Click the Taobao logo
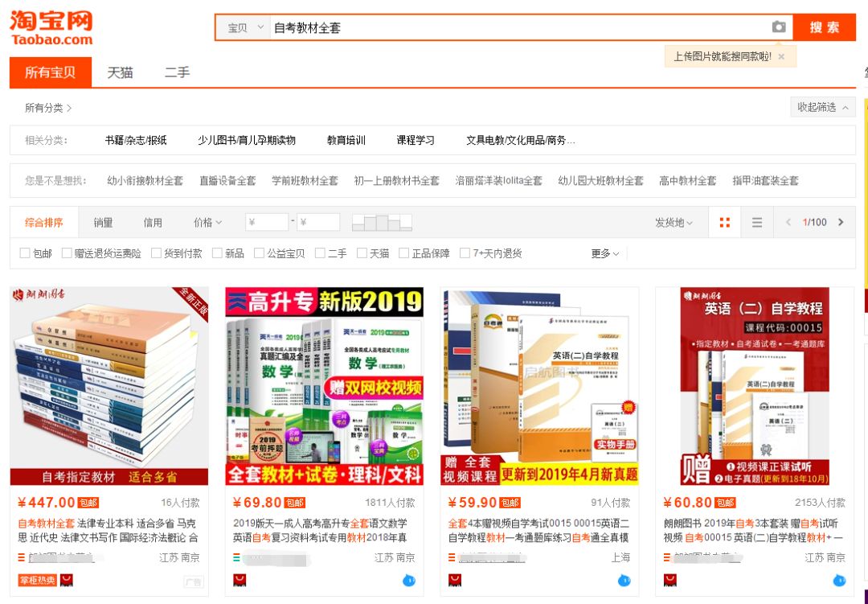The width and height of the screenshot is (868, 604). coord(51,28)
